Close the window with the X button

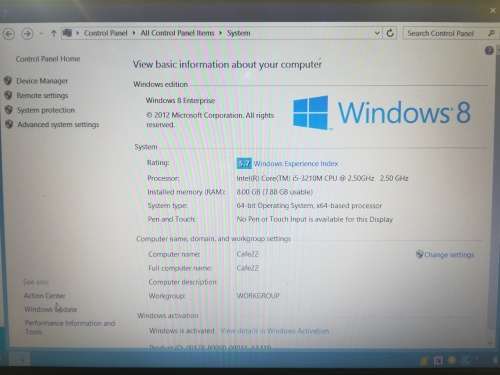point(493,11)
